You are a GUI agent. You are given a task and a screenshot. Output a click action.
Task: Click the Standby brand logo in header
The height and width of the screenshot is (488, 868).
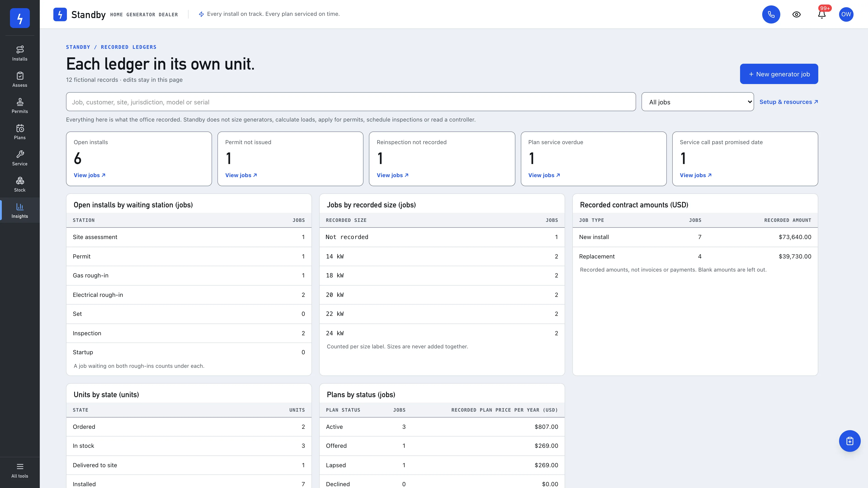pyautogui.click(x=60, y=14)
